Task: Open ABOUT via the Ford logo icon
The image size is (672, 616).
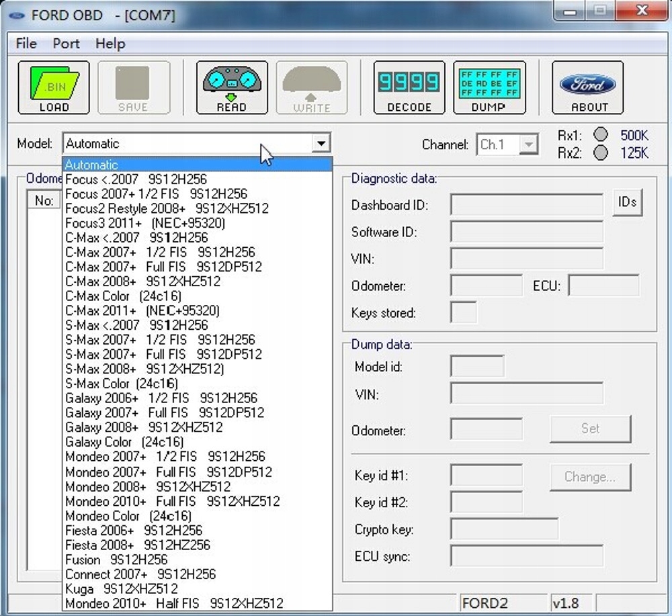Action: tap(587, 87)
